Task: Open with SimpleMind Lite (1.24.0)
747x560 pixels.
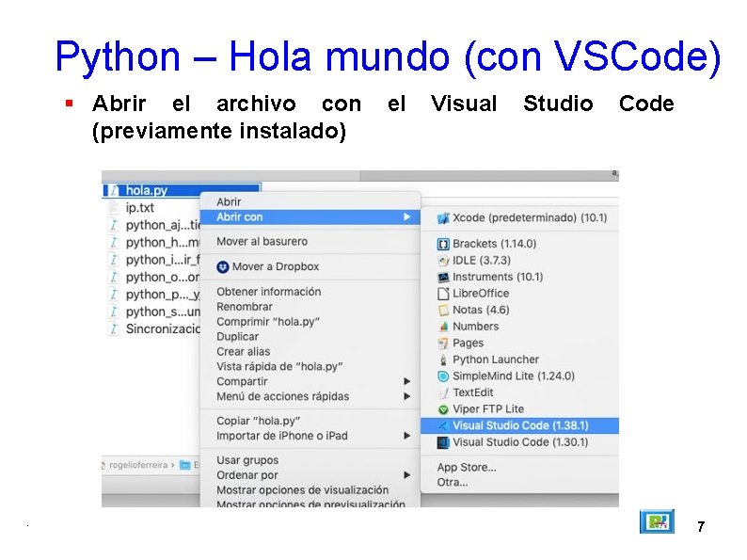Action: (519, 376)
